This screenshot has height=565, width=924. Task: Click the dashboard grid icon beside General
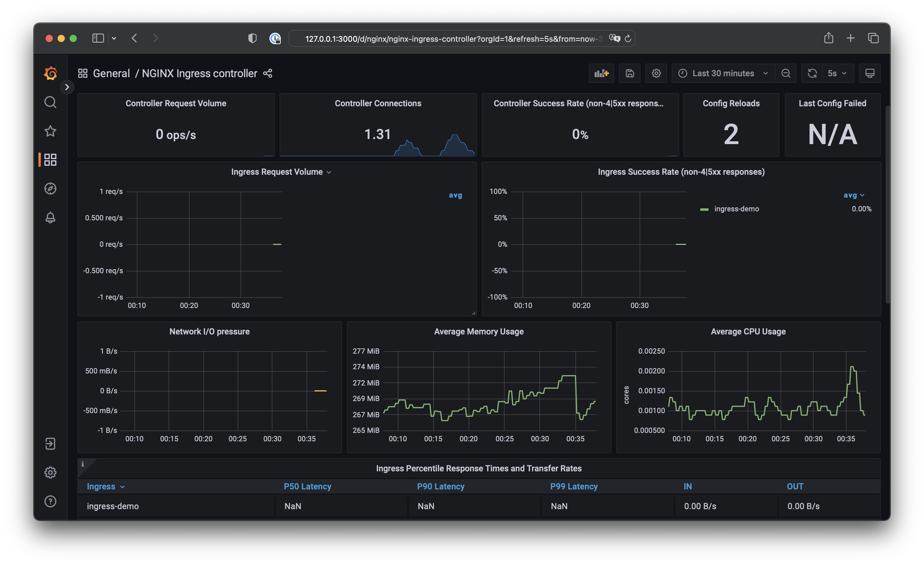tap(82, 73)
